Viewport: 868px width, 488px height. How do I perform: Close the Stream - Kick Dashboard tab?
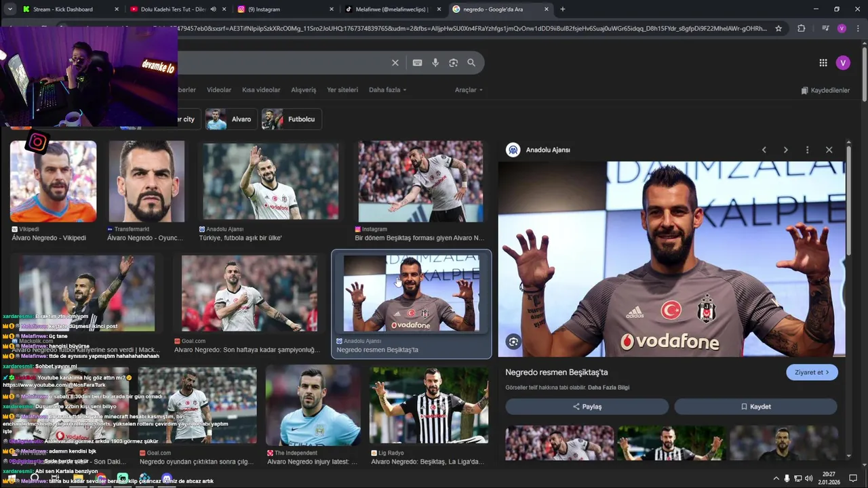[117, 9]
